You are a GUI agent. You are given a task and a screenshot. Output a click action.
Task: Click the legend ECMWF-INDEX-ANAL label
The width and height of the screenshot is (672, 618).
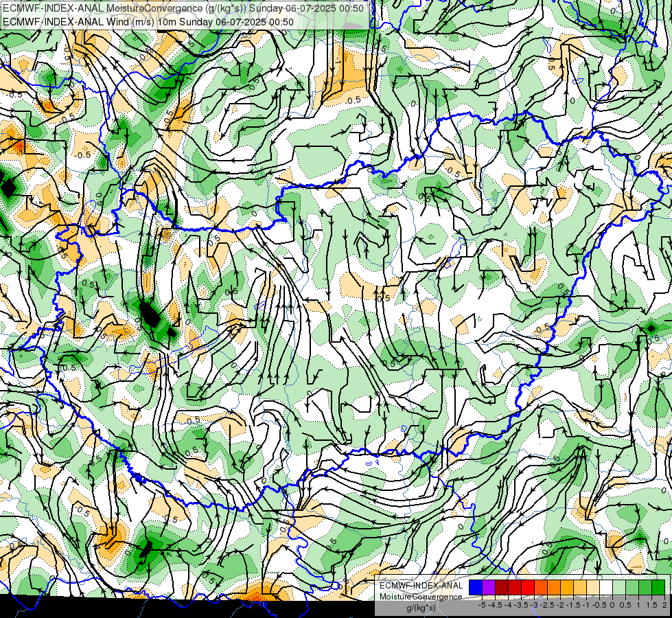pyautogui.click(x=421, y=586)
